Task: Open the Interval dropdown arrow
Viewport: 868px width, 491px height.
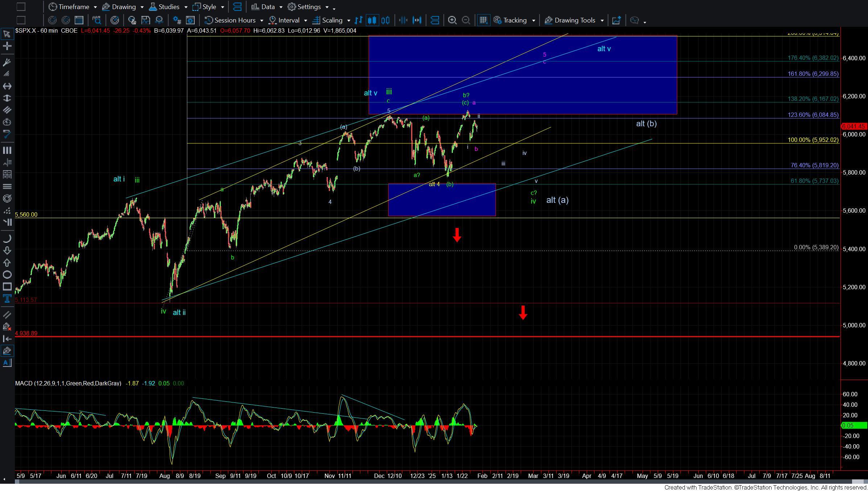Action: (x=305, y=20)
